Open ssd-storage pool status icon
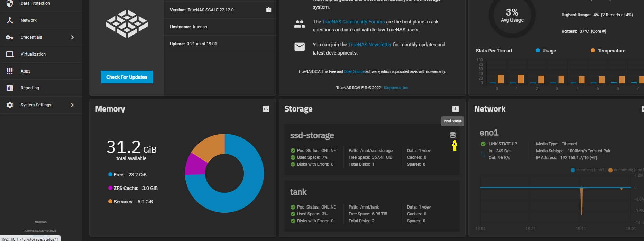This screenshot has width=644, height=241. (x=453, y=135)
